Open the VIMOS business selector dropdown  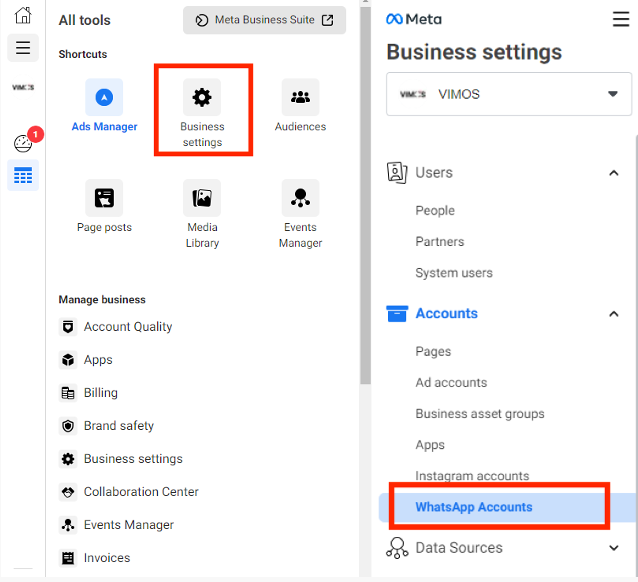point(509,94)
